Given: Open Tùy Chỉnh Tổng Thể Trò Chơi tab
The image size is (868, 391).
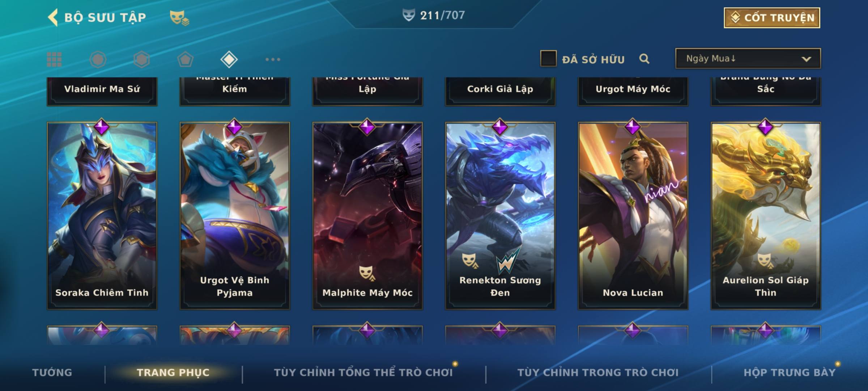Looking at the screenshot, I should coord(363,372).
